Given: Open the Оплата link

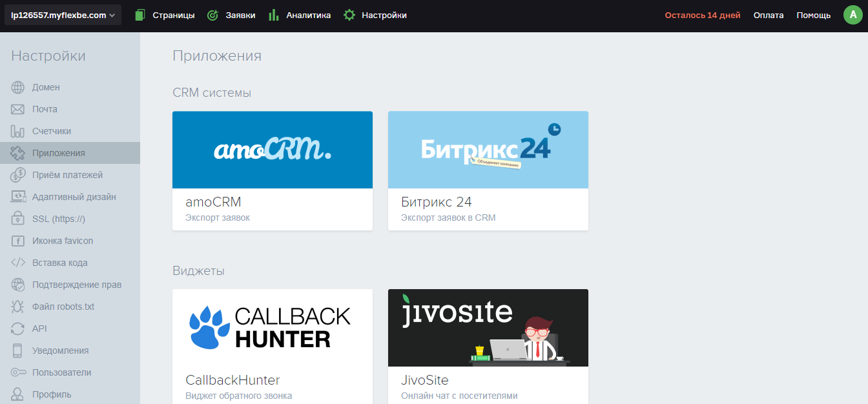Looking at the screenshot, I should [x=769, y=15].
